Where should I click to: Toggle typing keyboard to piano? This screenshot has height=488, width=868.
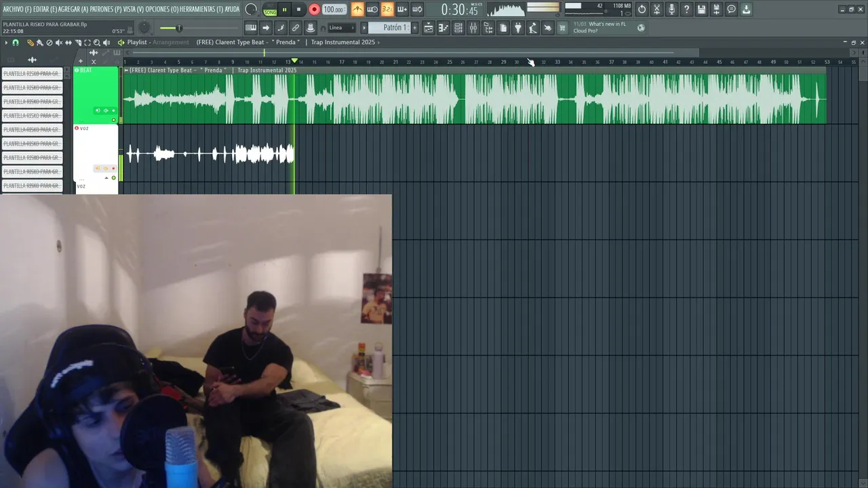pos(251,28)
